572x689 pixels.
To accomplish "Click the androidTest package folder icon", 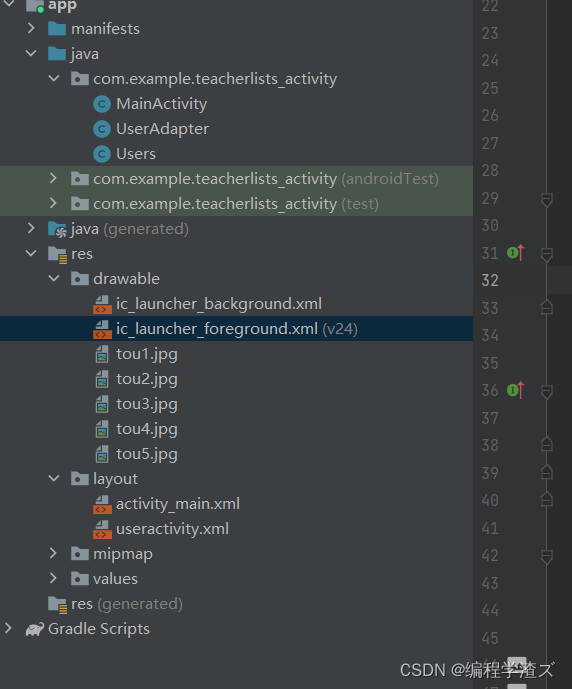I will pyautogui.click(x=80, y=178).
